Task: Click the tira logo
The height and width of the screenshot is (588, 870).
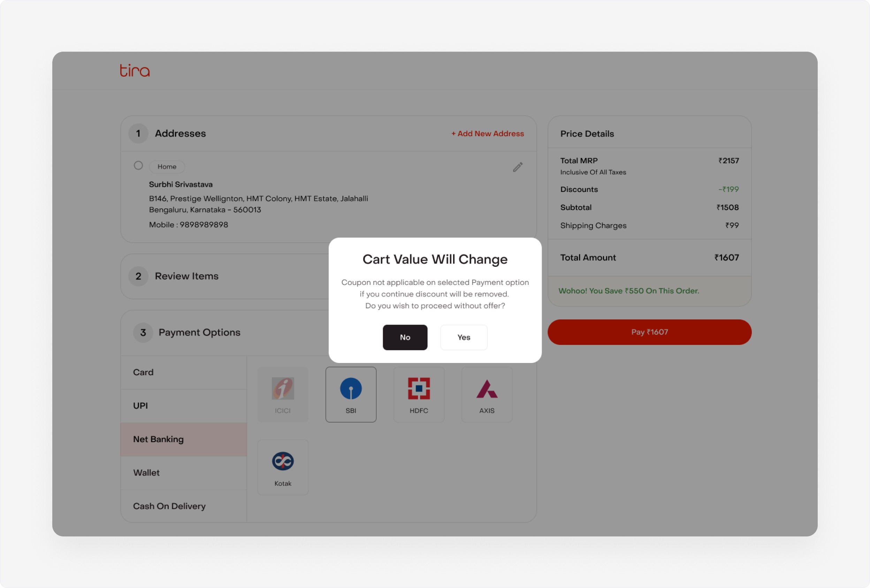Action: (135, 70)
